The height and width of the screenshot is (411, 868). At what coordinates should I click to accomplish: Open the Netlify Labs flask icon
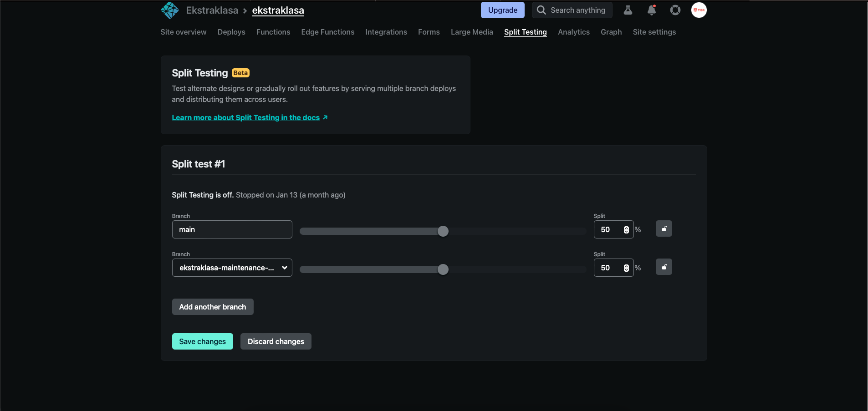point(628,10)
